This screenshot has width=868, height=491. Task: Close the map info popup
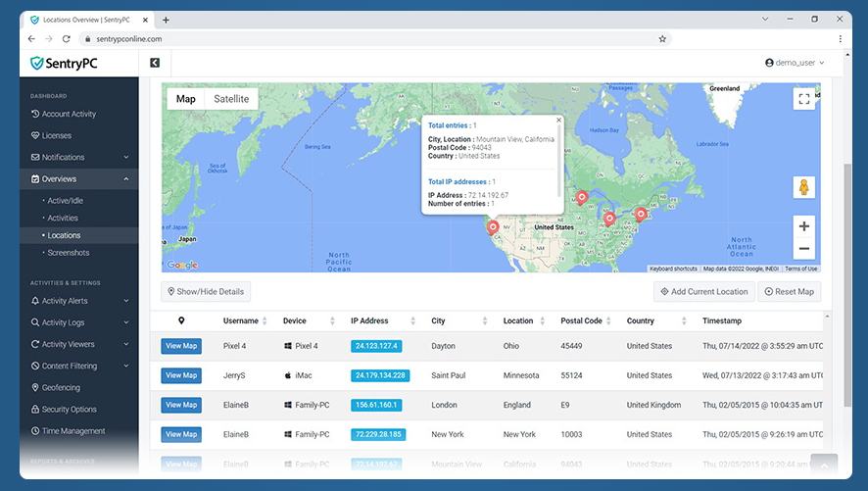tap(559, 121)
